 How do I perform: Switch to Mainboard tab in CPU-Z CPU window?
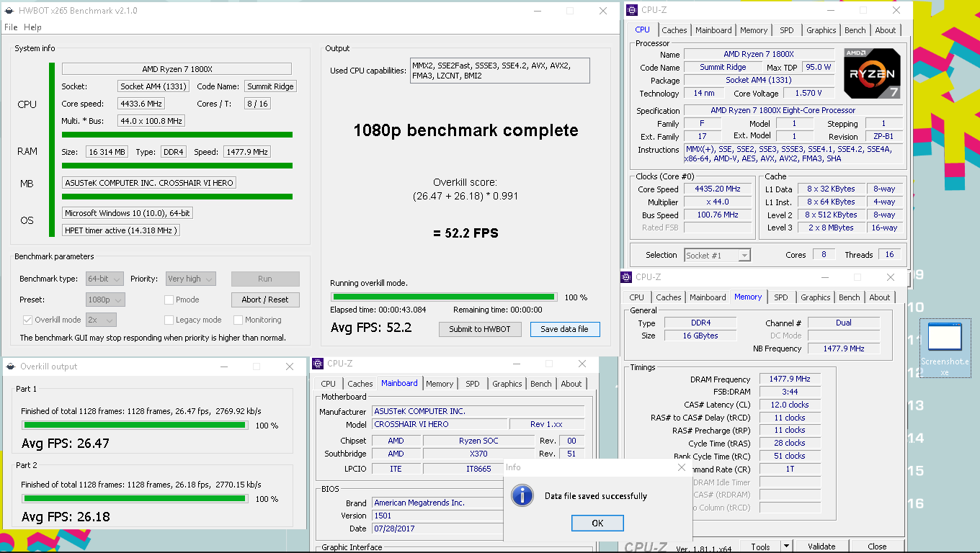pyautogui.click(x=713, y=30)
